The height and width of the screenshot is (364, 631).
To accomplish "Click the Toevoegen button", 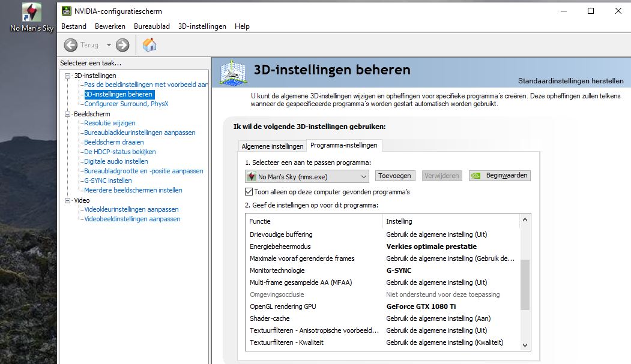I will (x=394, y=176).
